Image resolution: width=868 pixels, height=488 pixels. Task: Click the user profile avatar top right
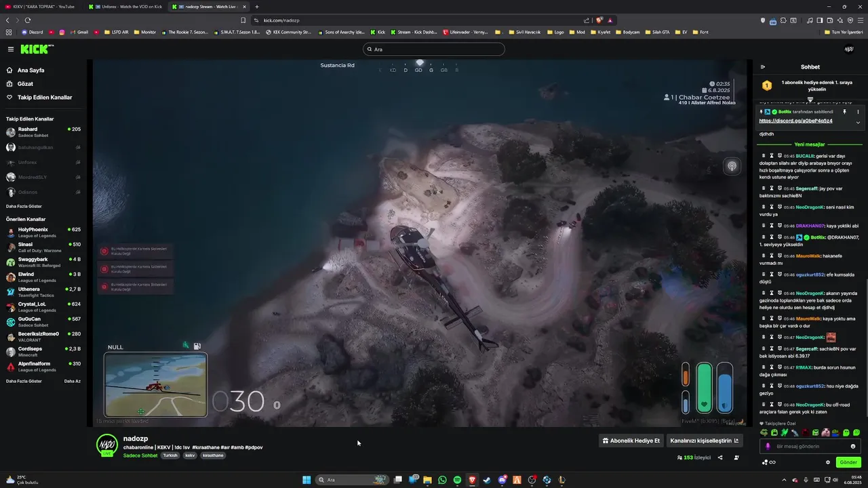tap(849, 49)
